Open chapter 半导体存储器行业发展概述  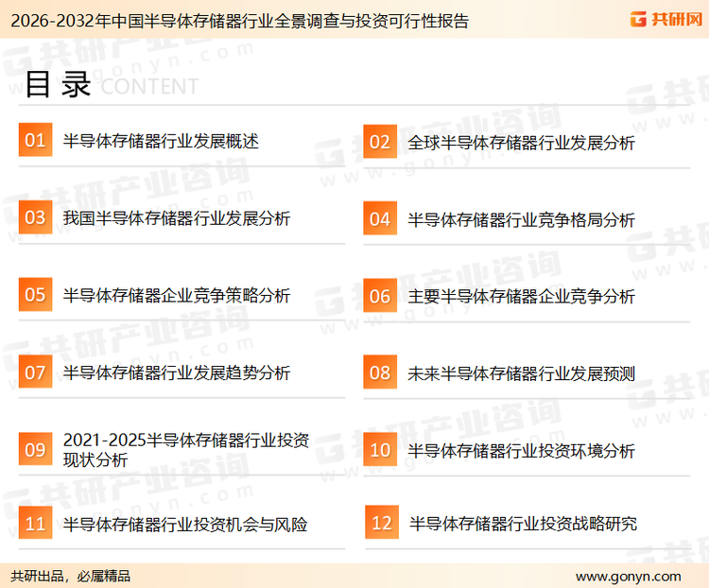(x=161, y=141)
